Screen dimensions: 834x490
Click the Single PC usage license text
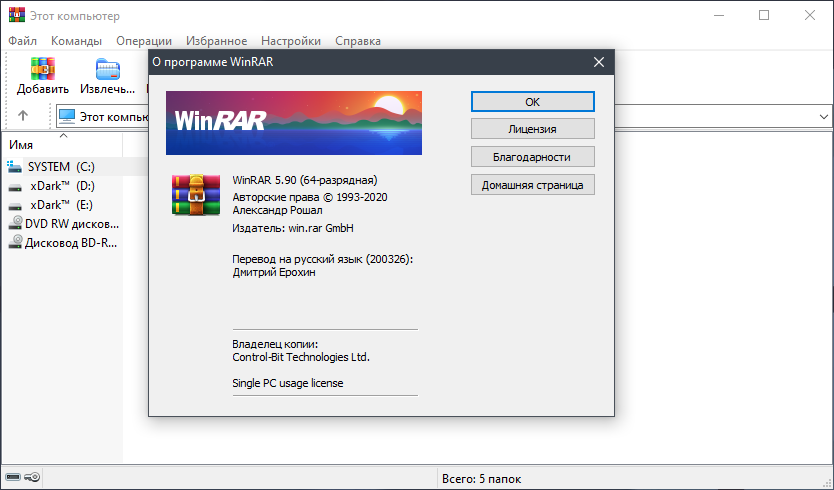coord(288,383)
